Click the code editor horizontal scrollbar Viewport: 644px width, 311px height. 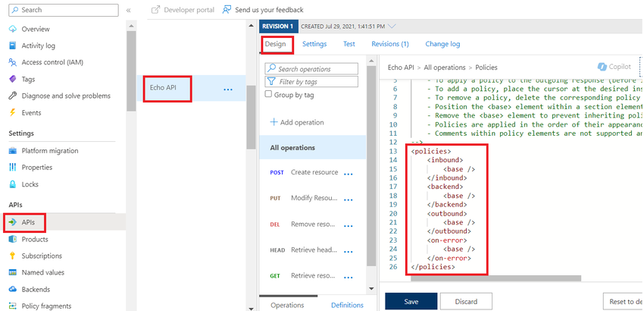click(496, 278)
